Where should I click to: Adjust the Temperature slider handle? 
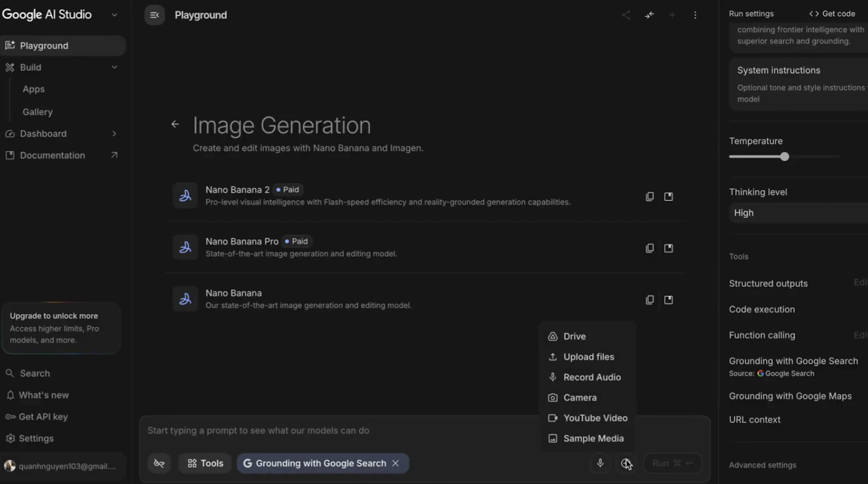point(784,157)
